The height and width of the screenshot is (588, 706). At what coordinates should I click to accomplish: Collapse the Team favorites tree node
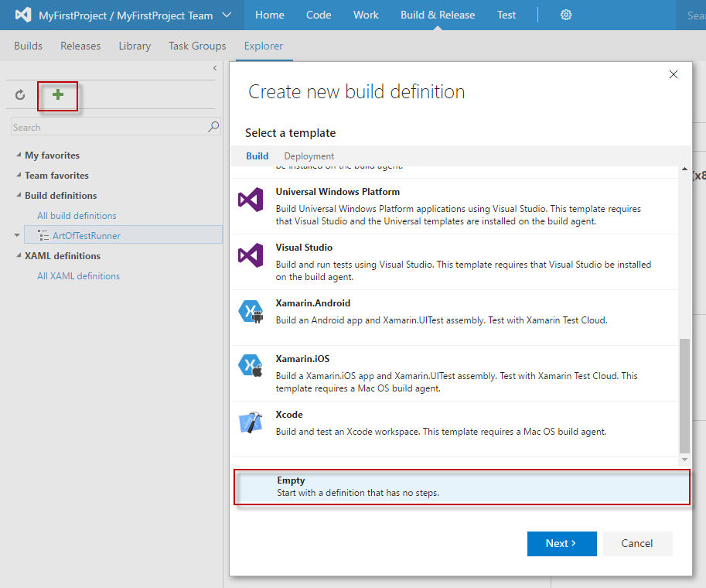tap(19, 175)
